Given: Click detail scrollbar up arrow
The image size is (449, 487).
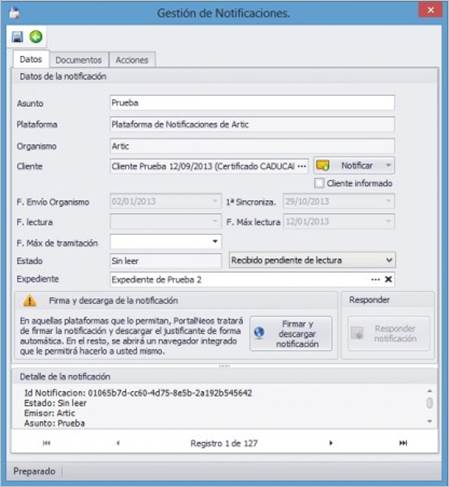Looking at the screenshot, I should click(430, 391).
